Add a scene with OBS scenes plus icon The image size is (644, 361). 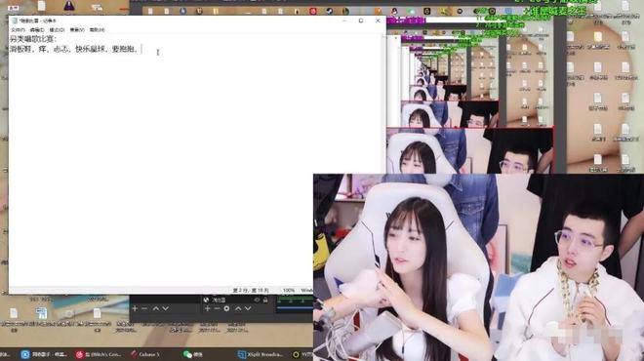coord(135,308)
